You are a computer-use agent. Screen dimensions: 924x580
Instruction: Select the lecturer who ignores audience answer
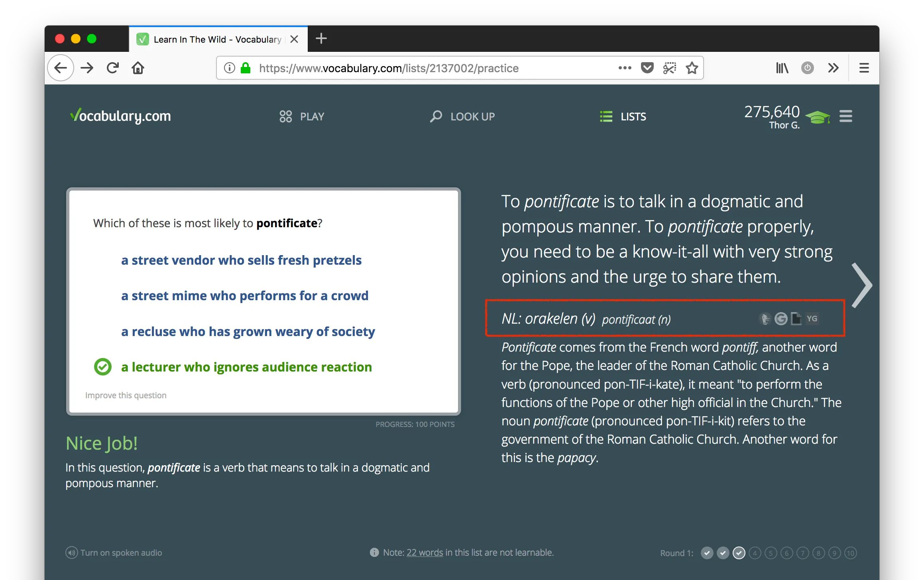point(246,367)
